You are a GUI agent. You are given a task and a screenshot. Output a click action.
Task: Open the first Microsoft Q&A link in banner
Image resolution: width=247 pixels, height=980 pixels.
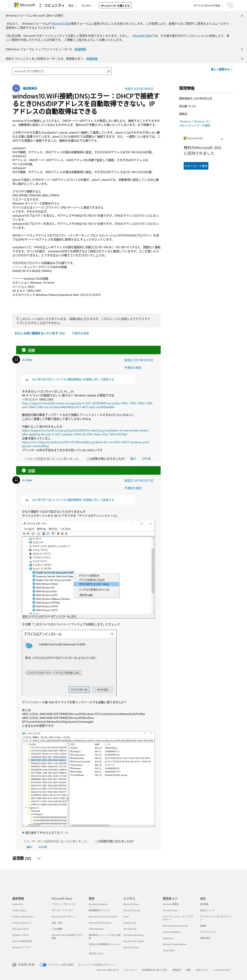coord(61,24)
